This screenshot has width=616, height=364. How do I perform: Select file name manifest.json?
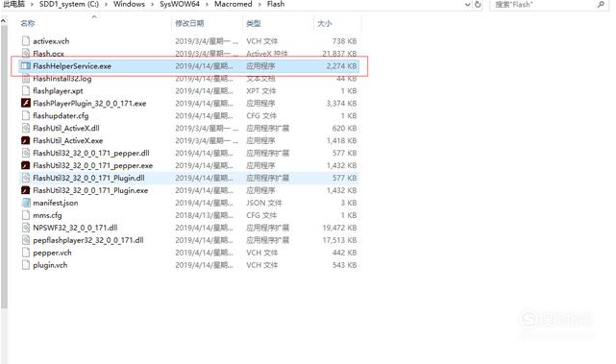click(56, 203)
